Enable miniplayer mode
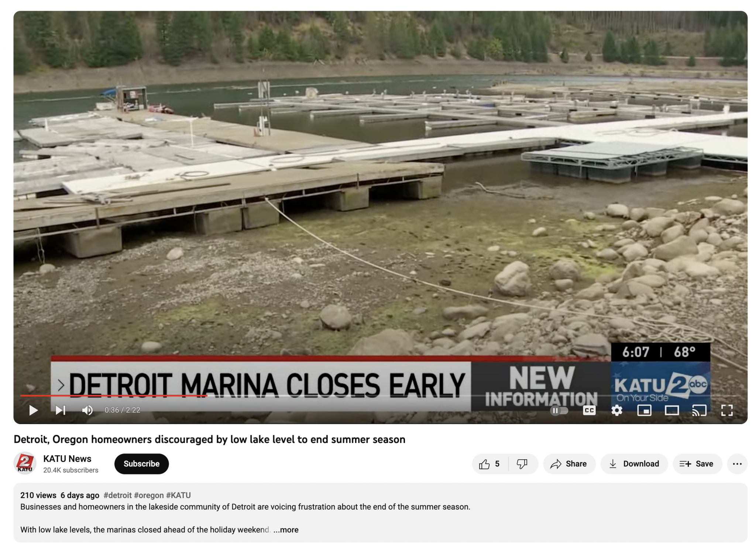Screen dimensions: 756x552 tap(644, 410)
